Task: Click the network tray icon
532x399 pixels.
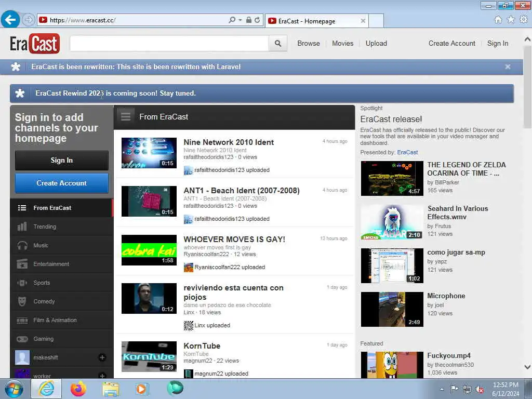Action: (467, 390)
